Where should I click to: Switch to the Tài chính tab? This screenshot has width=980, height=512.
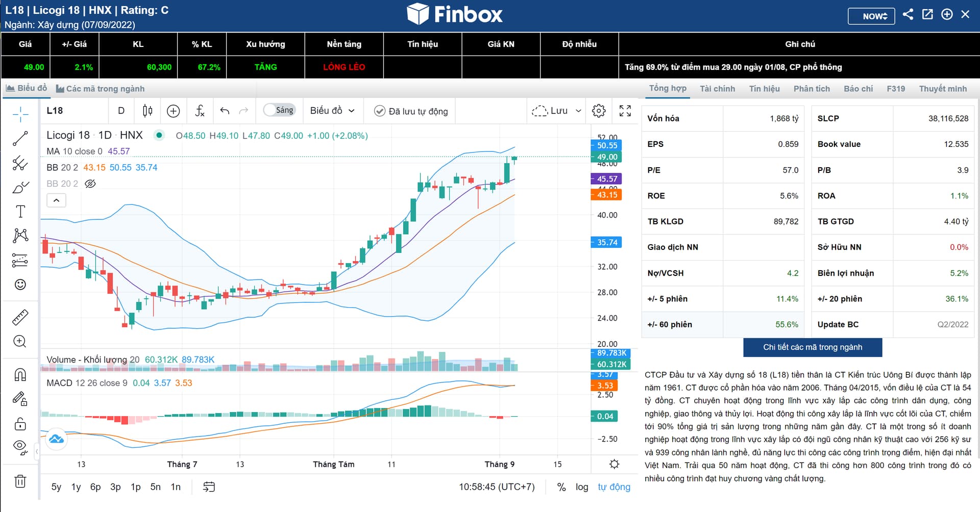pos(717,89)
